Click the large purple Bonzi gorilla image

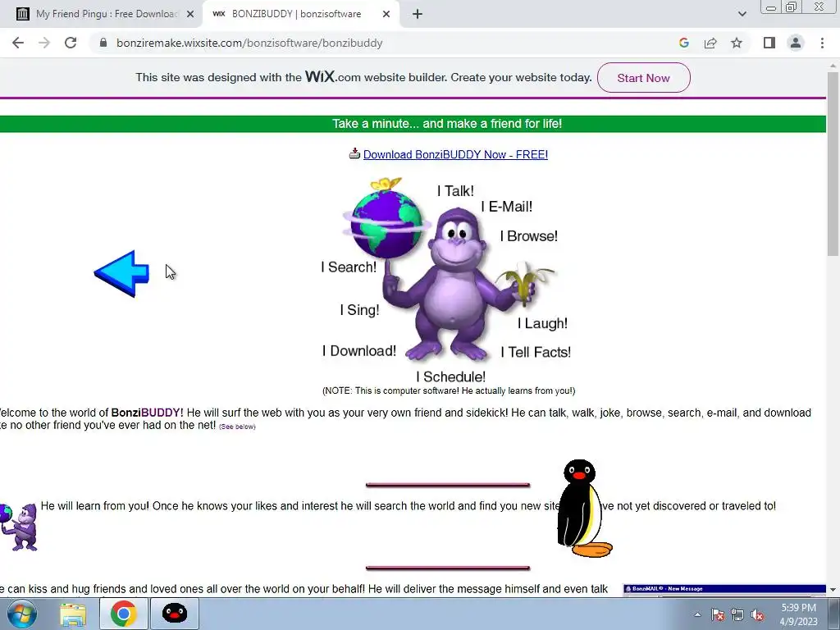455,284
